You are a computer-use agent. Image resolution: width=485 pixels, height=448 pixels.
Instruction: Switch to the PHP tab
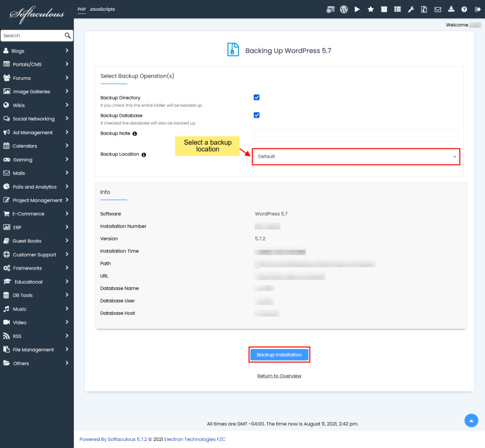click(x=82, y=9)
